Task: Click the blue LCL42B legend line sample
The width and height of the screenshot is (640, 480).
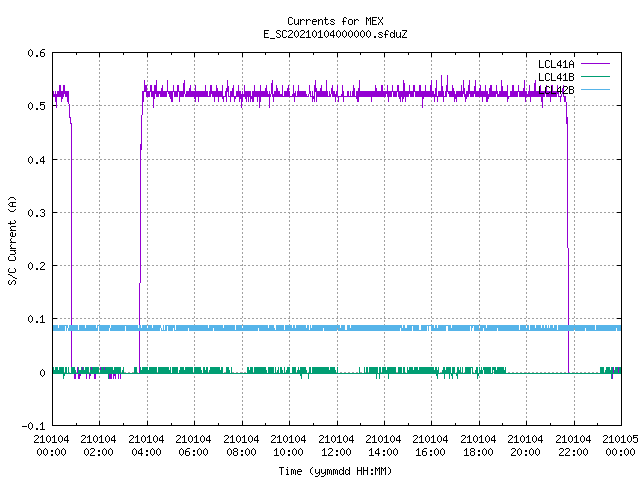Action: (x=595, y=89)
